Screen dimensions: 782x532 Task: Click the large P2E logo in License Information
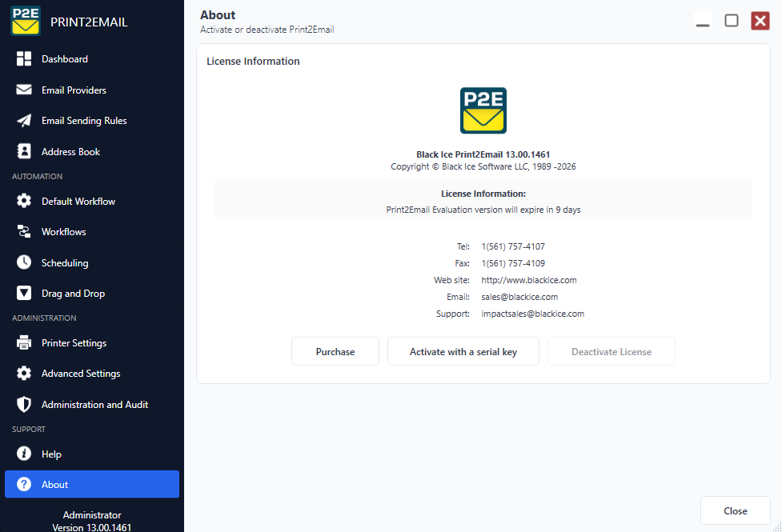483,110
